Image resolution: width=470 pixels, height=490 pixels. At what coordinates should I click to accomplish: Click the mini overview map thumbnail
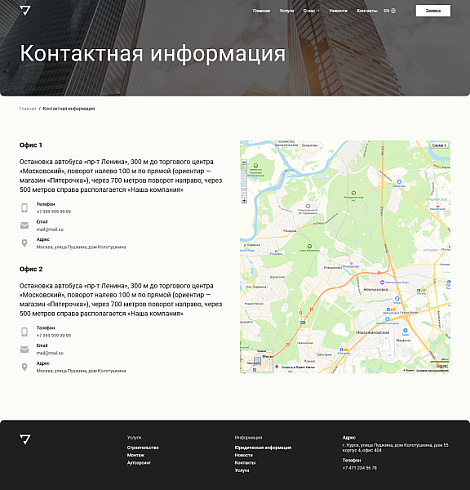click(x=257, y=361)
